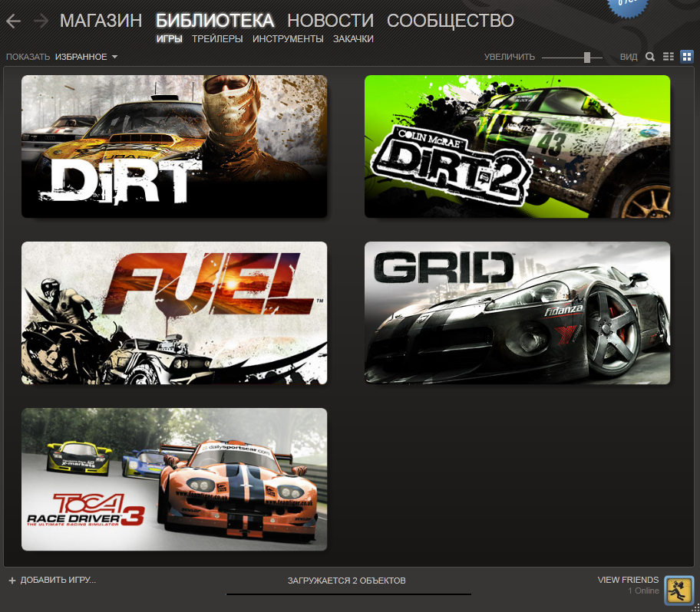Viewport: 700px width, 612px height.
Task: Open the friends avatar icon
Action: 679,590
